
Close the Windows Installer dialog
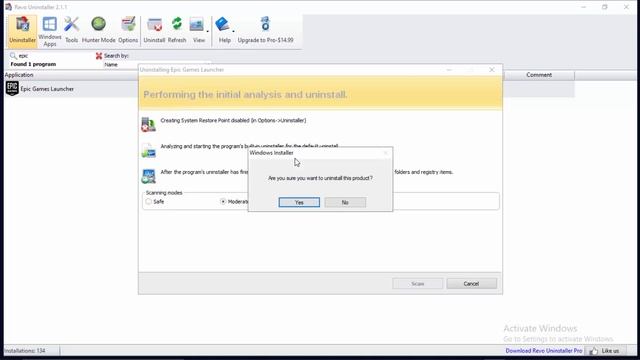point(386,153)
